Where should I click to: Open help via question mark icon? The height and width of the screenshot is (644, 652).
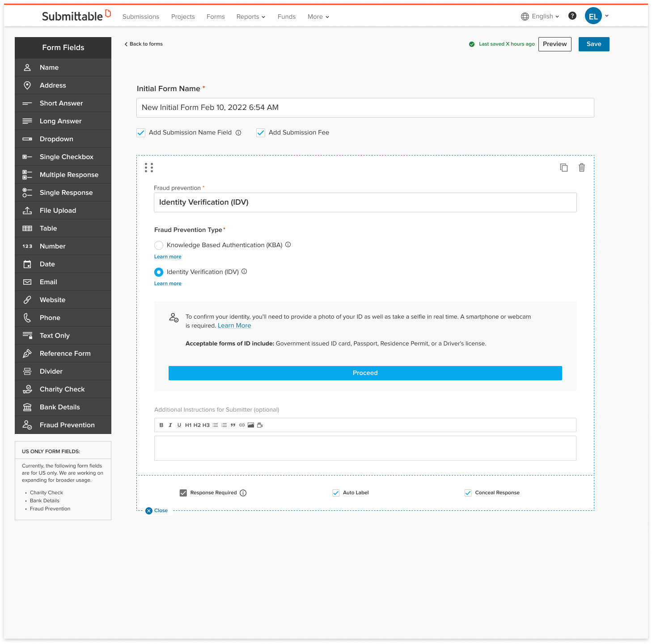tap(572, 16)
